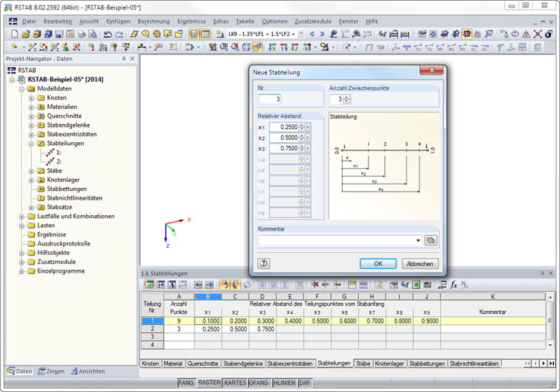The height and width of the screenshot is (392, 560).
Task: Toggle the project navigator panel icon in the toolbar
Action: (x=194, y=34)
